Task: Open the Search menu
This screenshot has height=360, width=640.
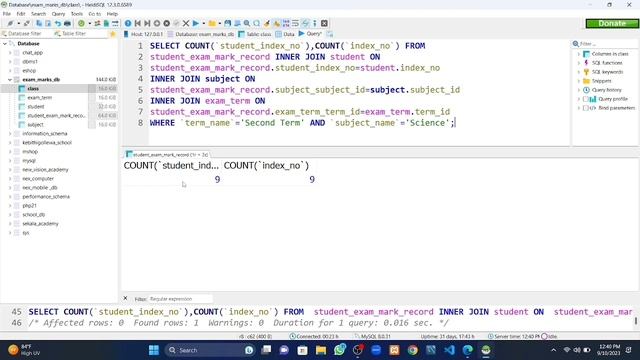Action: [x=38, y=14]
